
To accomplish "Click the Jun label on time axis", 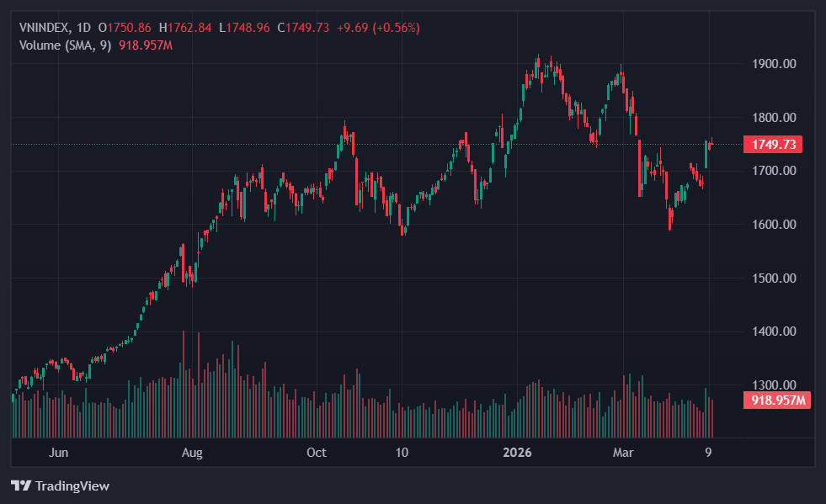I will 58,453.
